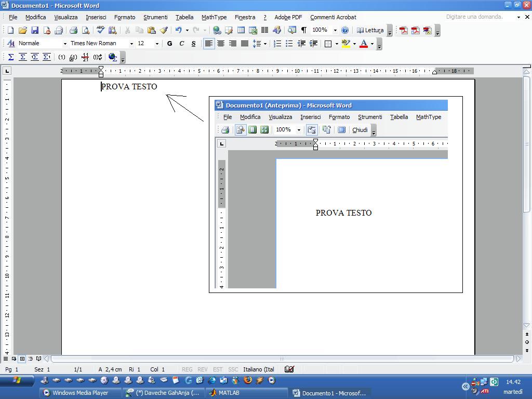The image size is (532, 399).
Task: Toggle bold (G) formatting
Action: click(170, 44)
